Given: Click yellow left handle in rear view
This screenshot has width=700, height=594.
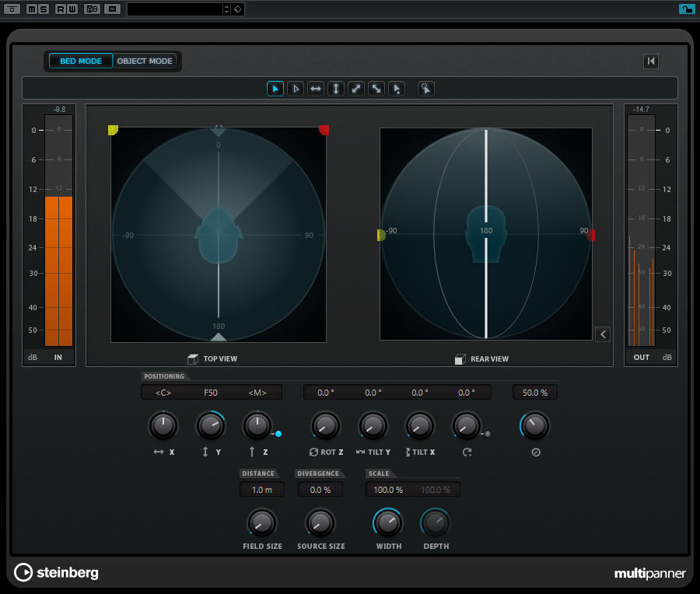Looking at the screenshot, I should 381,235.
